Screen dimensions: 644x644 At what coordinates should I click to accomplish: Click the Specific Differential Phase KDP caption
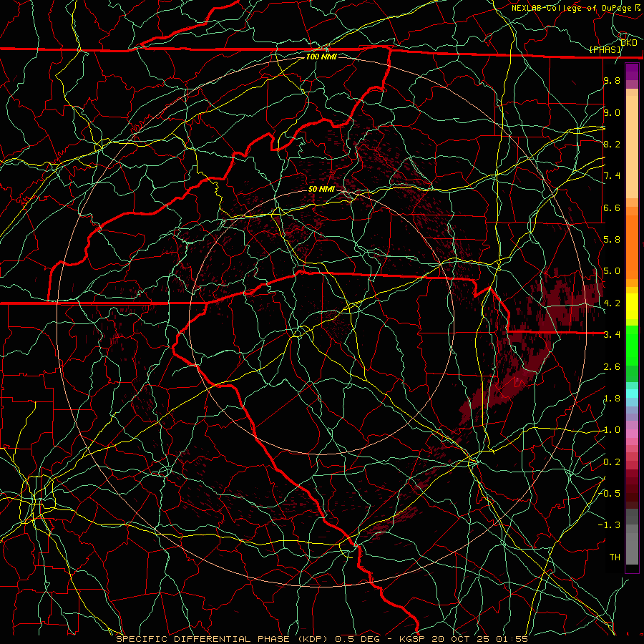tap(223, 639)
